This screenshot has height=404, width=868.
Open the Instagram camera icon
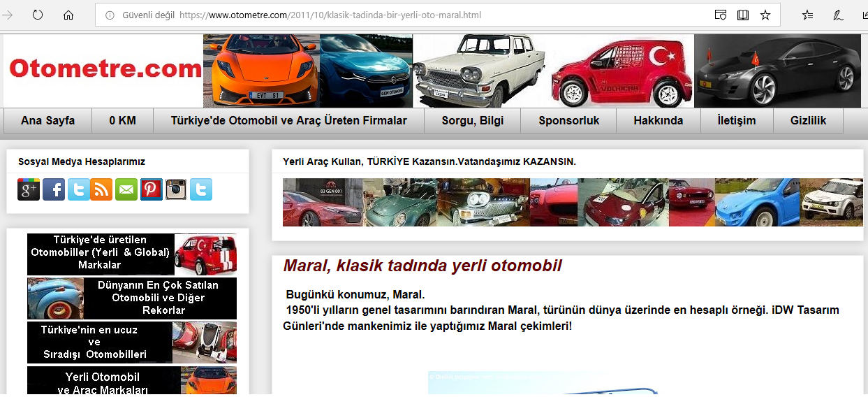point(176,189)
